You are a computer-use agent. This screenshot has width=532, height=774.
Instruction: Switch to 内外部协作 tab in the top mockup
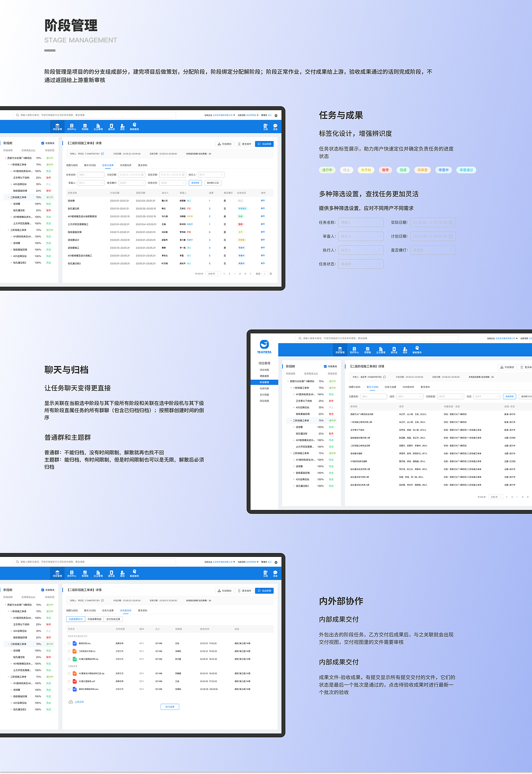click(126, 165)
